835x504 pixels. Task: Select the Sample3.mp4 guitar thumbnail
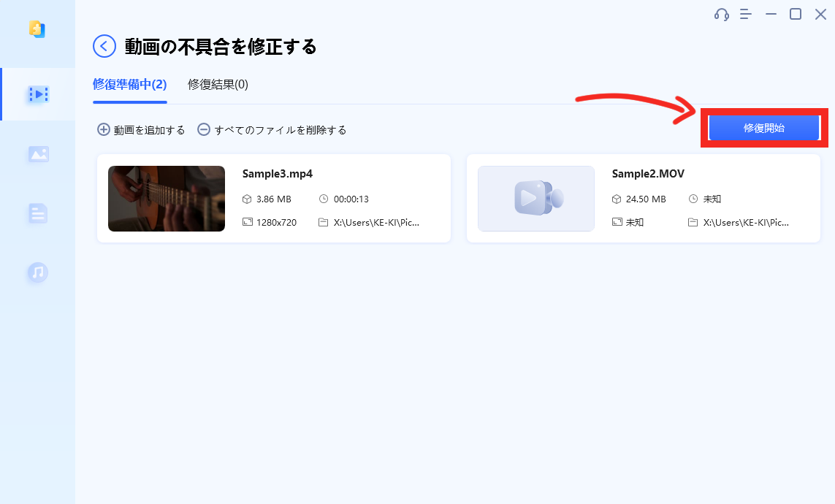coord(167,199)
